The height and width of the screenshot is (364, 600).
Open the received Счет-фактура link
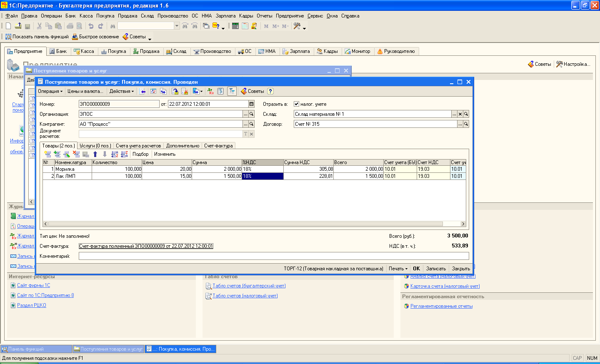146,246
